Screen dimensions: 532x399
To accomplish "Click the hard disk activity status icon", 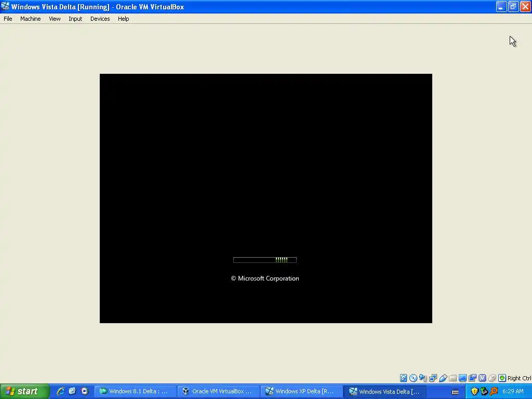I will tap(403, 378).
